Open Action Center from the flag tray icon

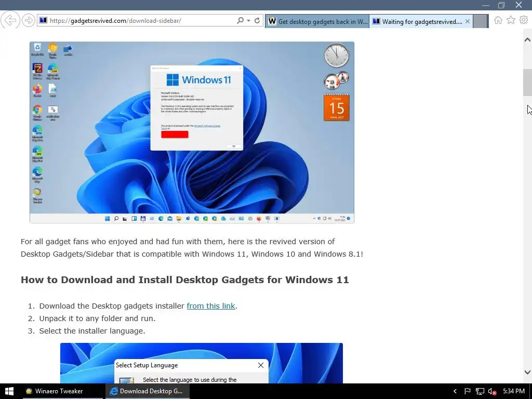pos(467,391)
